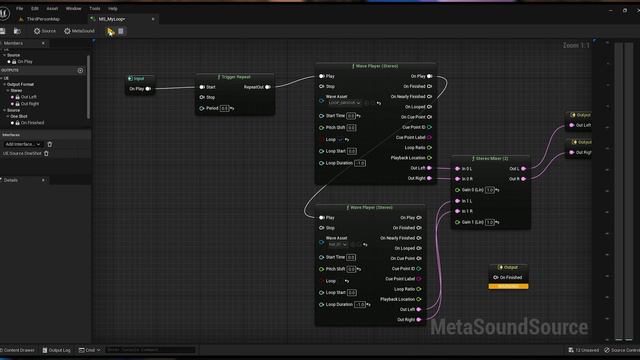Screen dimensions: 640x360
Task: Open the Help menu
Action: point(113,9)
